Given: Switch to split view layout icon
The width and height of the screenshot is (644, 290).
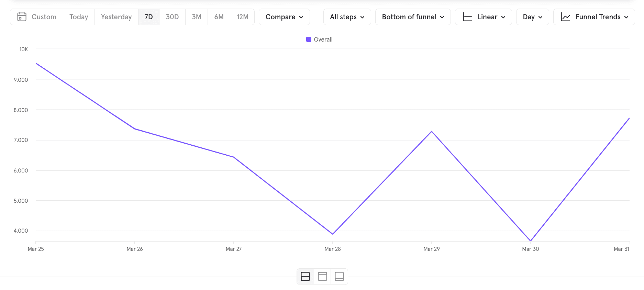Looking at the screenshot, I should 305,276.
